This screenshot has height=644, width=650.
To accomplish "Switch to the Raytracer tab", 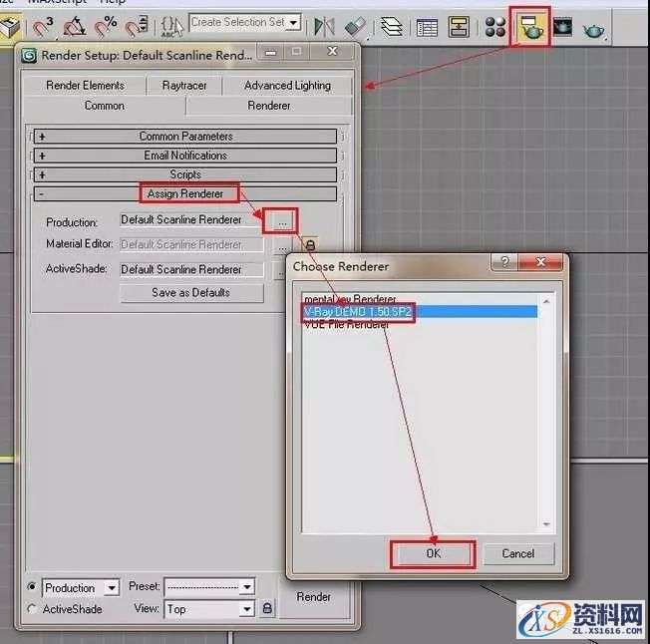I will 184,86.
